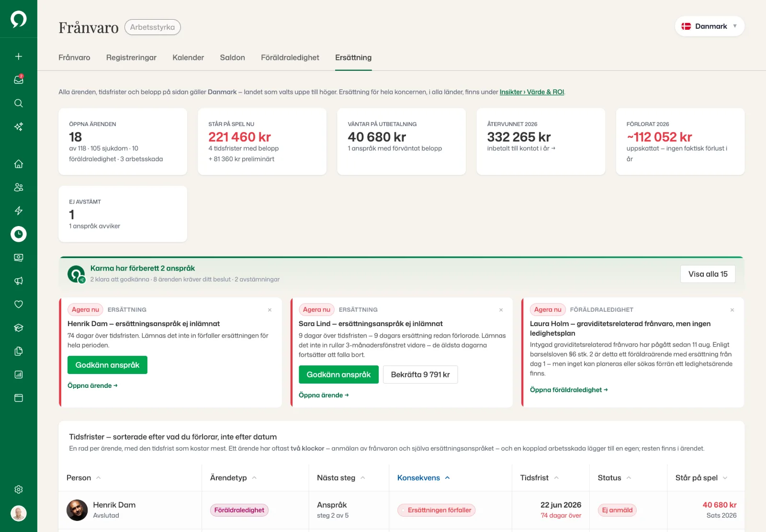Sort by the Tidsfrist column header
Viewport: 766px width, 532px height.
click(x=540, y=478)
